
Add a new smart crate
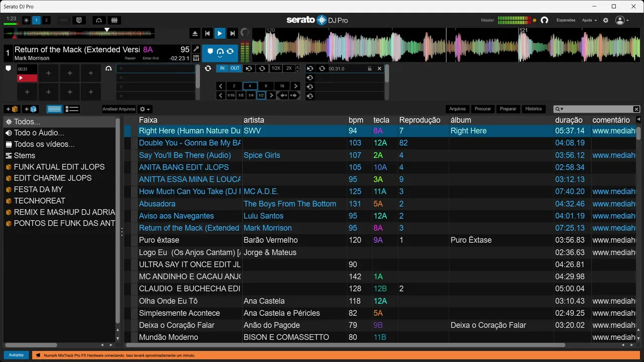31,109
